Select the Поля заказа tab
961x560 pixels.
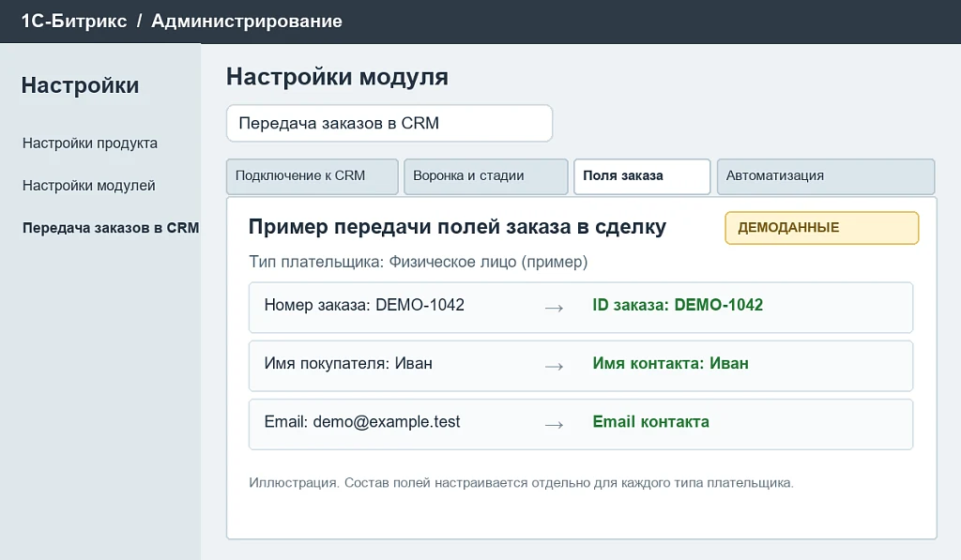642,176
